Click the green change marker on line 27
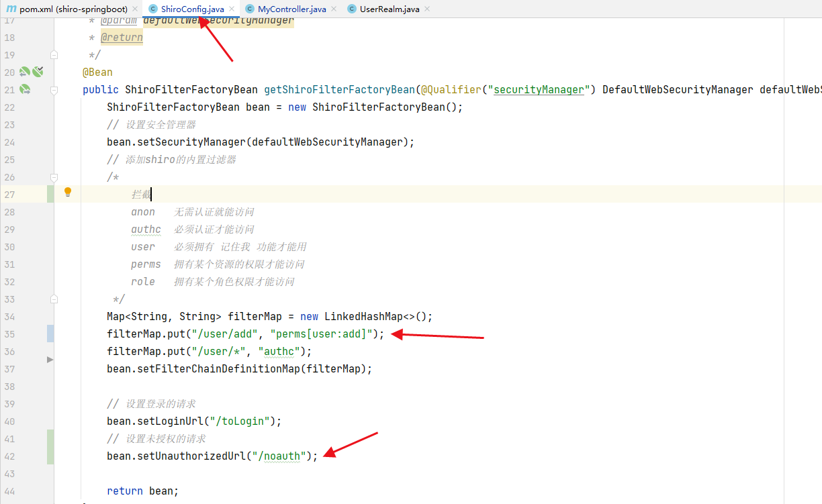The image size is (822, 504). pyautogui.click(x=50, y=194)
